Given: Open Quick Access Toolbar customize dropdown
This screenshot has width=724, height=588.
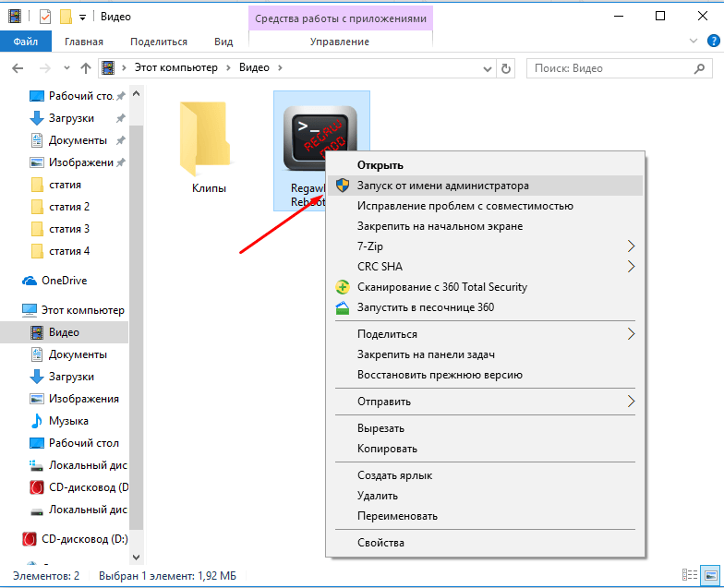Looking at the screenshot, I should click(x=82, y=18).
